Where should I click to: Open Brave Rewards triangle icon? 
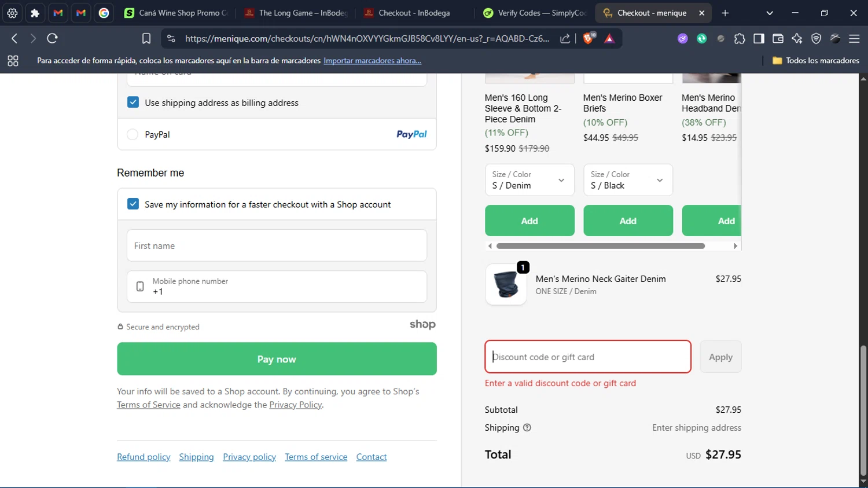click(x=609, y=38)
